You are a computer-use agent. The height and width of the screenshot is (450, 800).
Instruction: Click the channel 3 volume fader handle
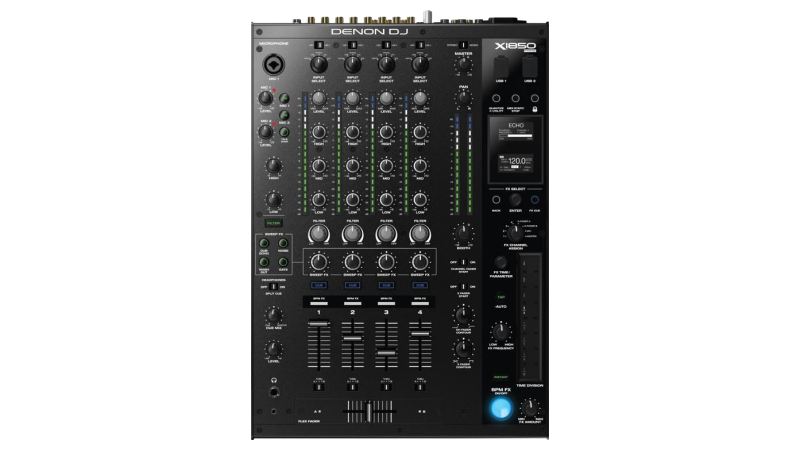tap(386, 353)
